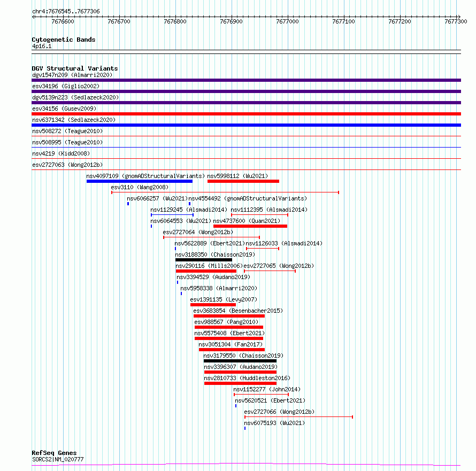The image size is (476, 471).
Task: Open nsv1112395 (Alsmadi2014) variant
Action: pos(269,210)
